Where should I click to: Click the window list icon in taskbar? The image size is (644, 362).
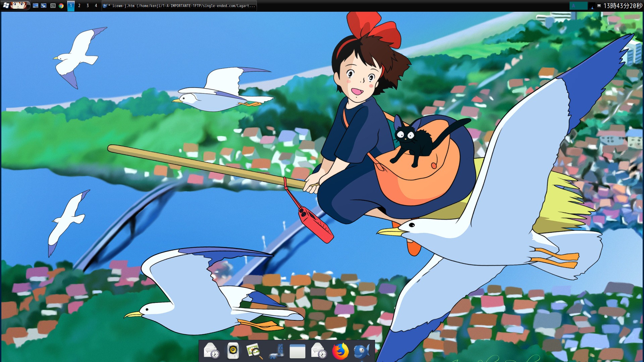[x=44, y=6]
